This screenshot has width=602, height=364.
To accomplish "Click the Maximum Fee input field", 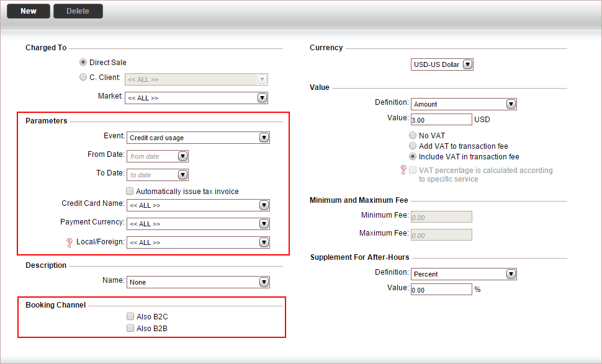I will tap(441, 235).
